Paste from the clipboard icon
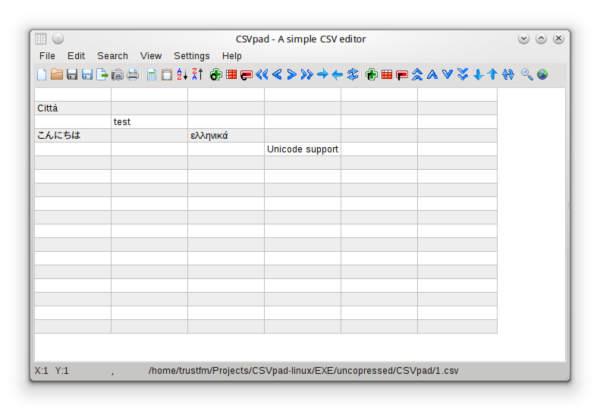Screen dimensions: 600x411 (x=166, y=74)
